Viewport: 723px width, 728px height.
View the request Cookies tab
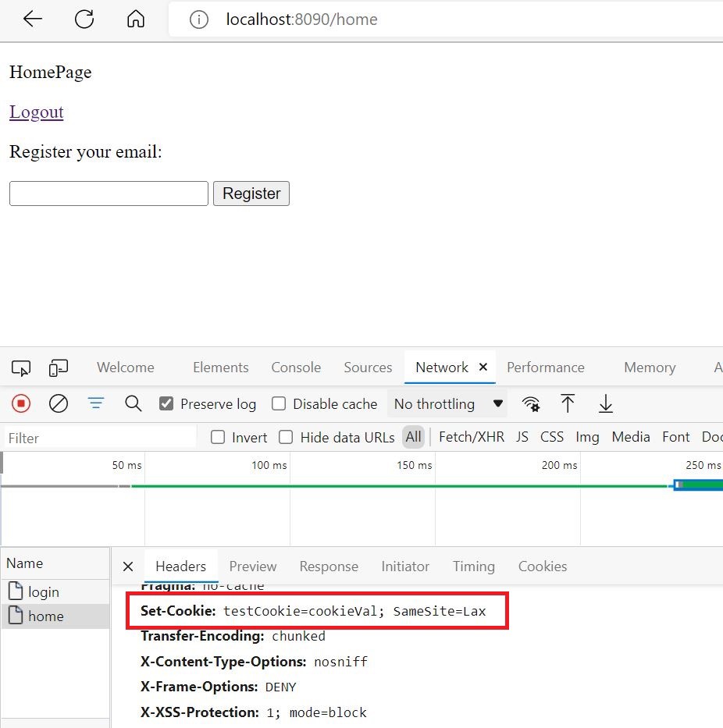pos(543,566)
